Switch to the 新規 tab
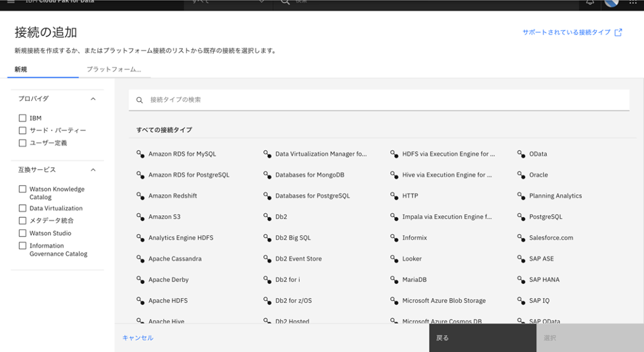This screenshot has height=352, width=644. point(43,69)
